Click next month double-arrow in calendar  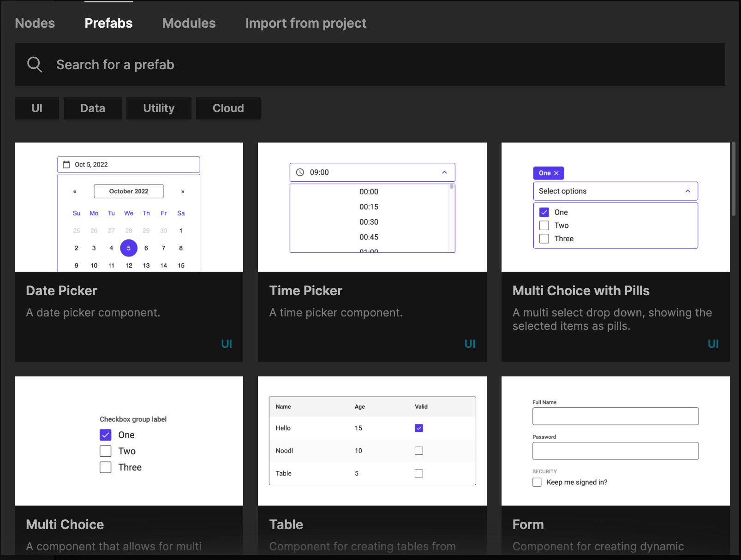click(183, 191)
